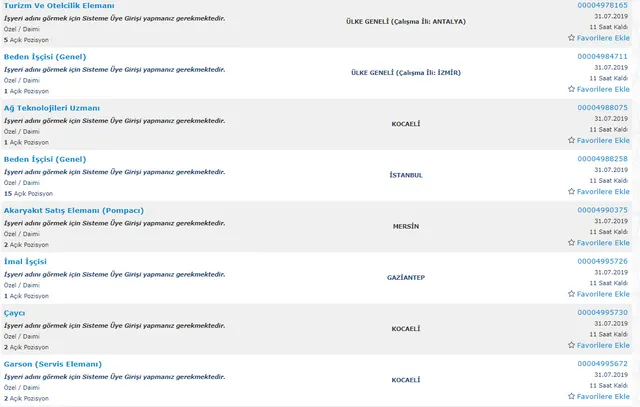
Task: Click the favorite star for Turizm Ve Otelcilik Elemanı
Action: (572, 37)
